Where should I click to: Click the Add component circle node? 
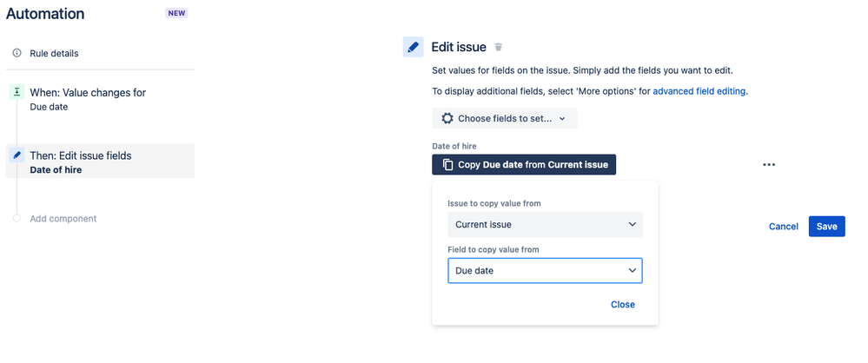pyautogui.click(x=17, y=218)
